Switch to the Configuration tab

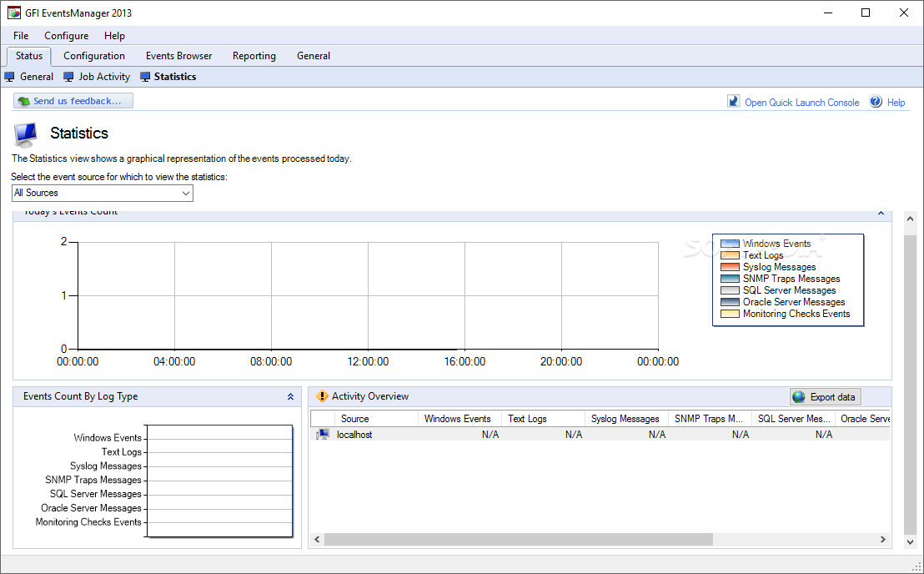(x=94, y=56)
